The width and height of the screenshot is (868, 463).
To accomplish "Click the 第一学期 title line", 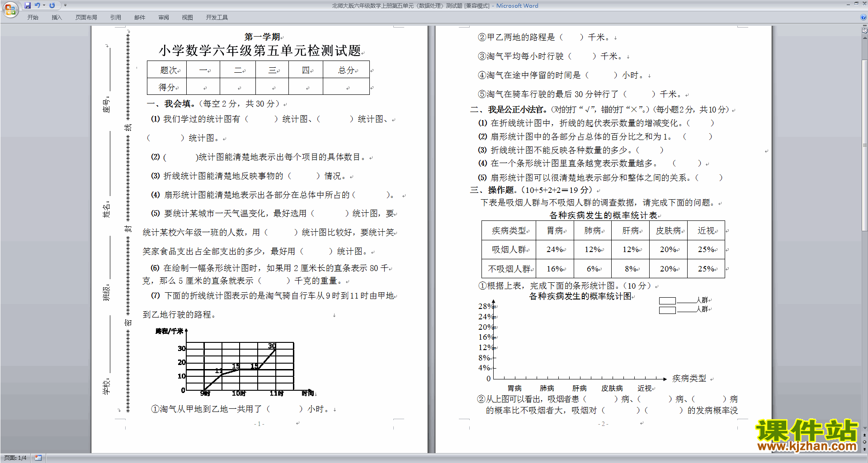I will (262, 37).
